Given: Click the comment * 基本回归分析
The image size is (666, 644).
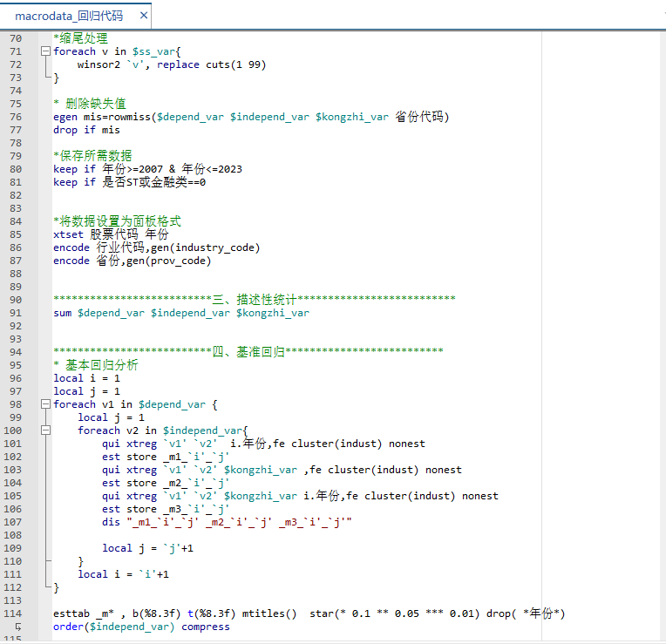Looking at the screenshot, I should (x=96, y=365).
